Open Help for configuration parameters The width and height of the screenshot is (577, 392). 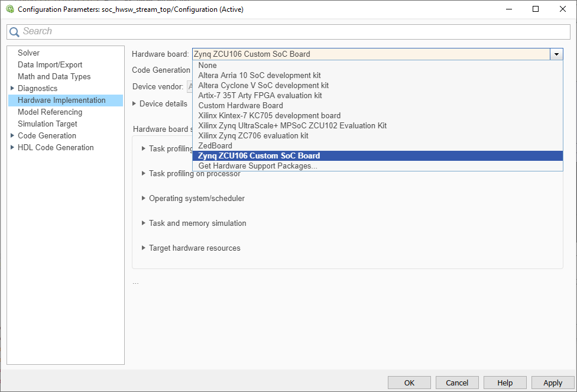point(505,383)
